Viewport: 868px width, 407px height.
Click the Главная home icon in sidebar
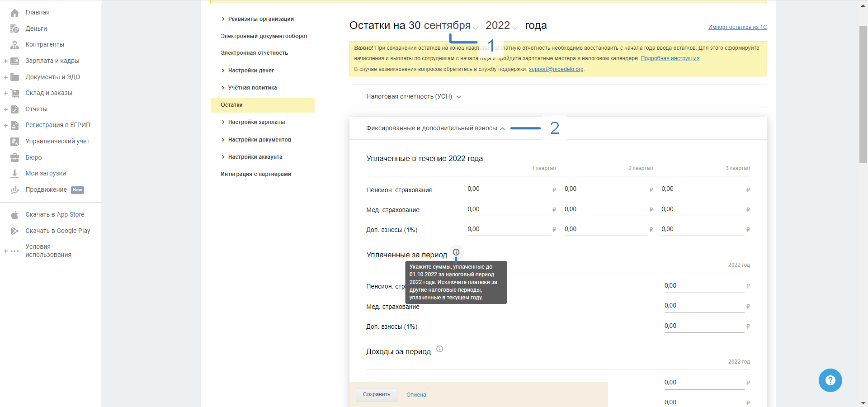(14, 13)
